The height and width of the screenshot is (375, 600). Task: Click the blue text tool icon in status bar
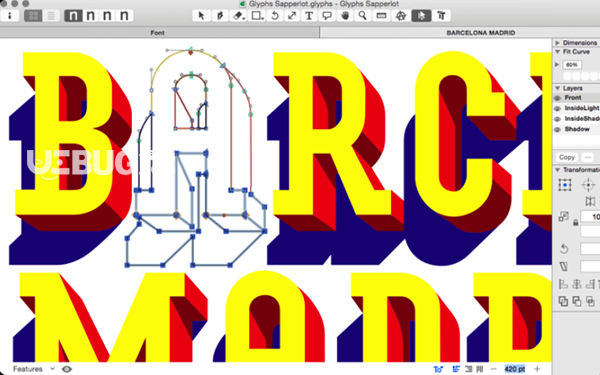(x=438, y=369)
